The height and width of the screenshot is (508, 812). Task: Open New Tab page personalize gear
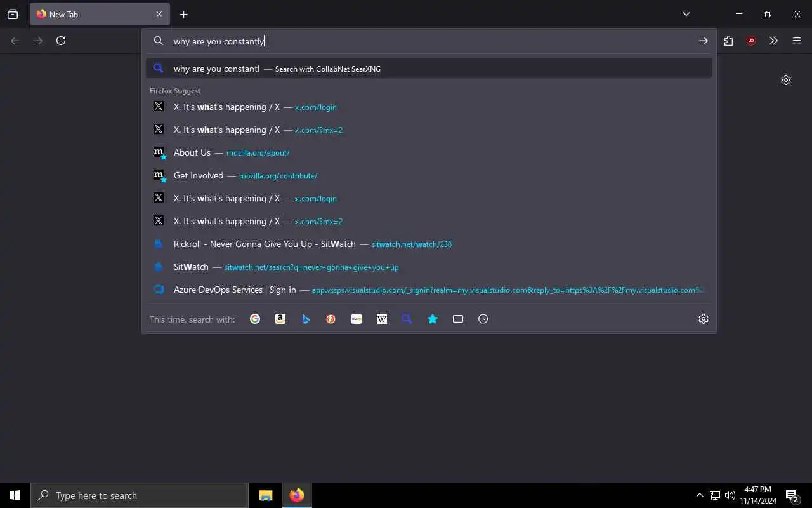(786, 80)
